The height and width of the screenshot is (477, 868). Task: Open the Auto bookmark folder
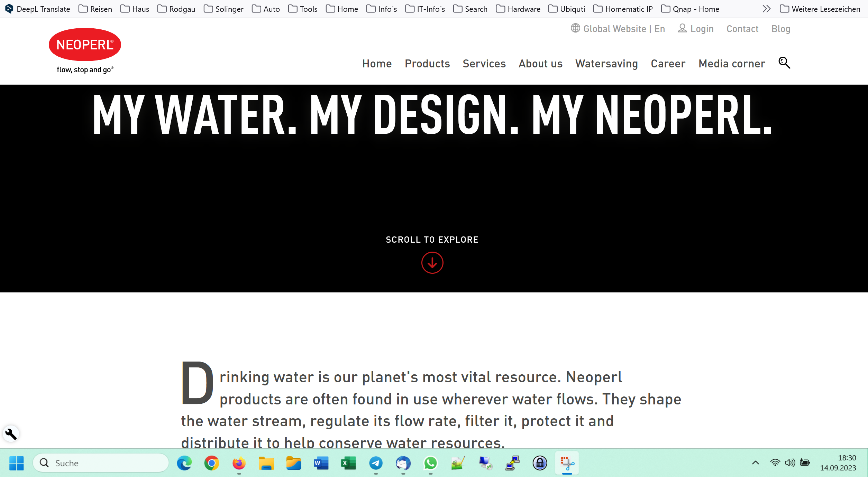(266, 9)
